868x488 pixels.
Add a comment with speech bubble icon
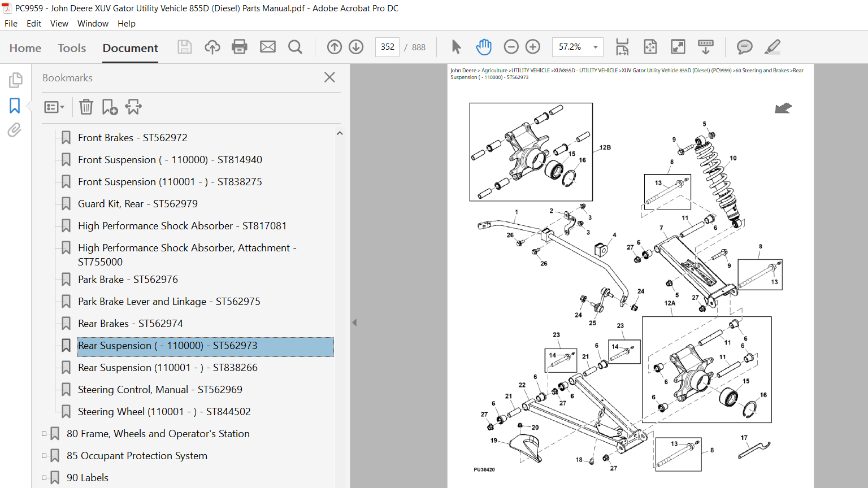pos(745,47)
